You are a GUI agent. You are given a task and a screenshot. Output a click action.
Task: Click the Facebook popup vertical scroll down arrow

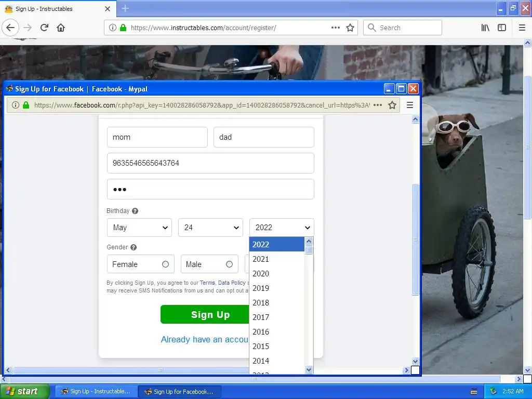pyautogui.click(x=415, y=361)
